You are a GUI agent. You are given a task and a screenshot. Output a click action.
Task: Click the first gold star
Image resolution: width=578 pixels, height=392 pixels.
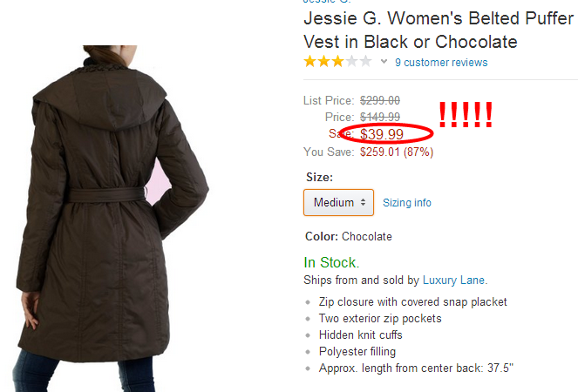(x=310, y=61)
